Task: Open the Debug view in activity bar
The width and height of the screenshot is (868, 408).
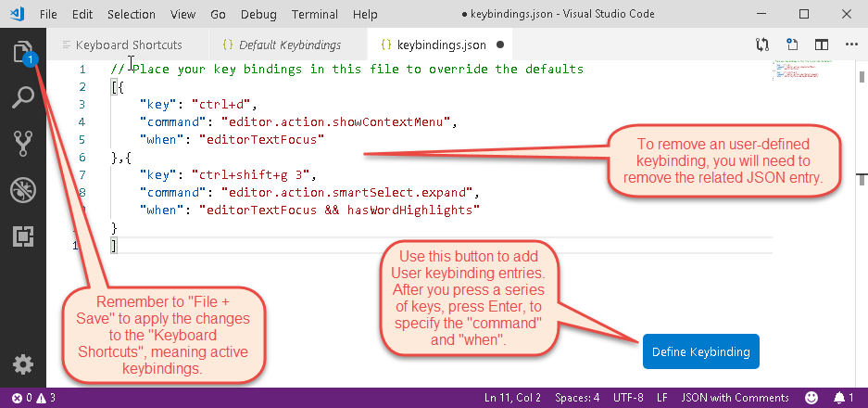Action: 22,190
